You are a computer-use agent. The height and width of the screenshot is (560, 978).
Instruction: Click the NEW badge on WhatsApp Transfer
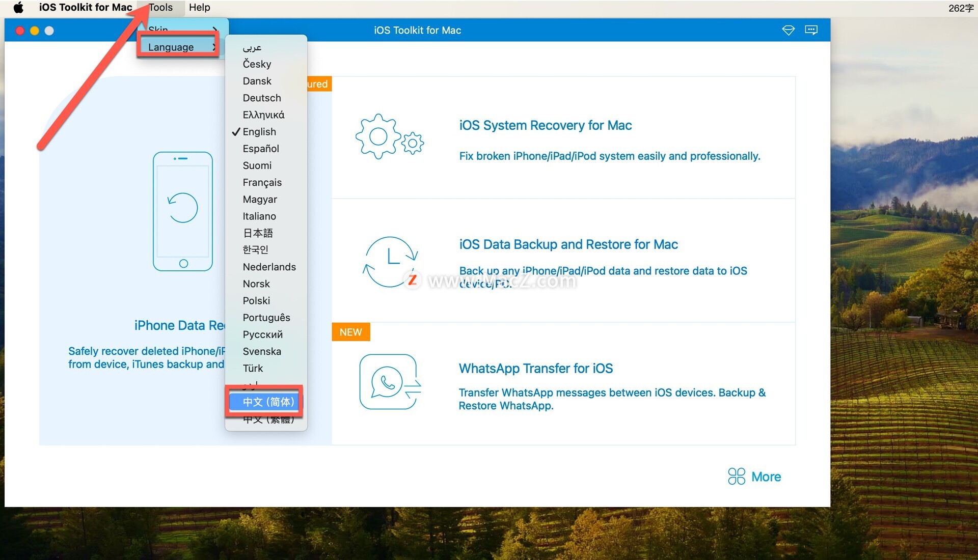click(x=350, y=332)
